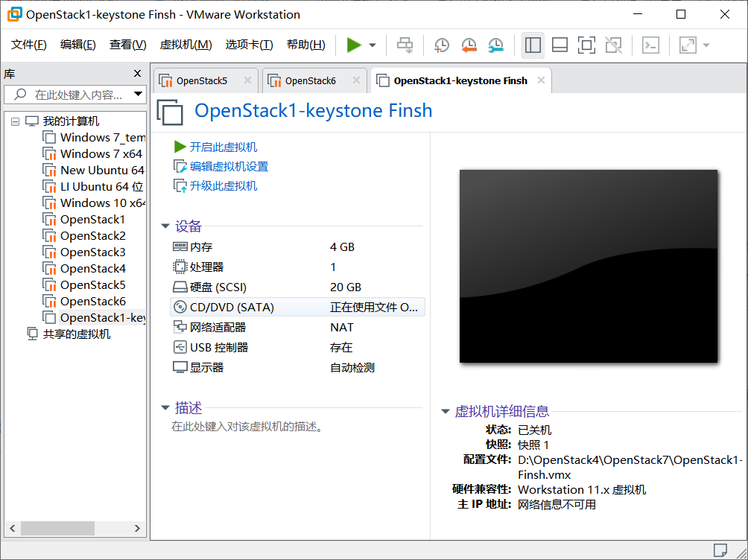
Task: Close the OpenStack1-keystone Finsh tab
Action: click(541, 80)
